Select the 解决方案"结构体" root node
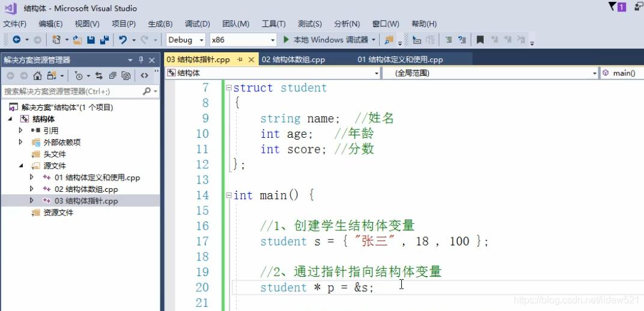644x311 pixels. (67, 107)
